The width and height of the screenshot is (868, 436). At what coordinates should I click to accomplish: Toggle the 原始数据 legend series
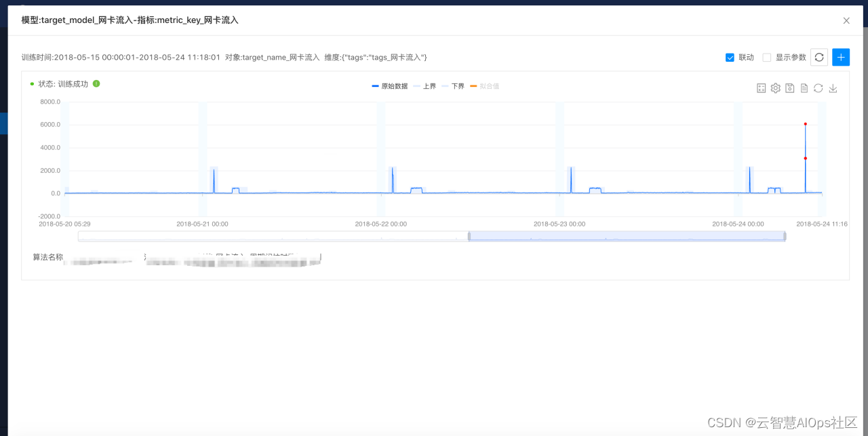point(390,86)
